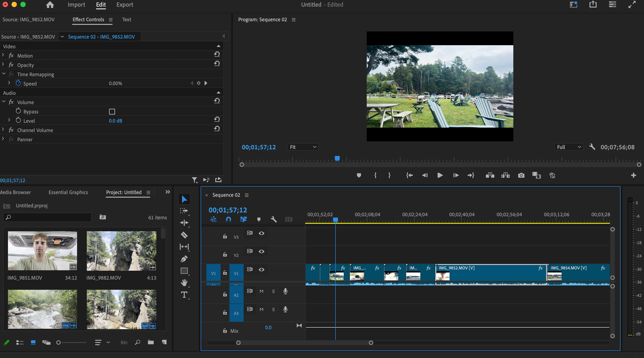Select the Ripple Edit tool
644x358 pixels.
coord(184,223)
